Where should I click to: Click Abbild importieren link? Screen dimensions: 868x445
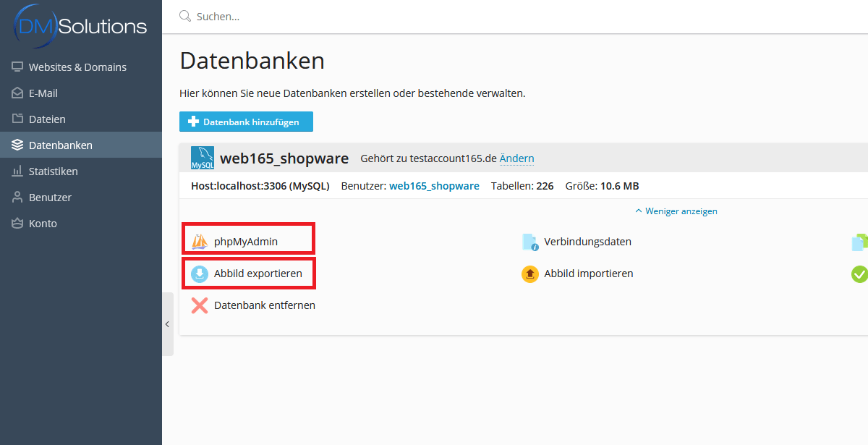click(x=589, y=274)
